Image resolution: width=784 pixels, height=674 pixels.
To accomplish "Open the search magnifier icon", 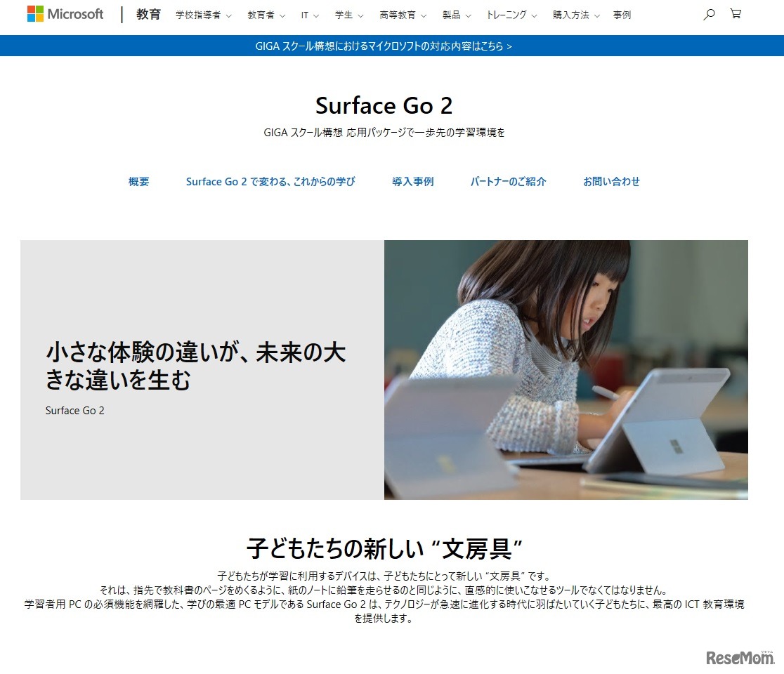I will (x=709, y=13).
